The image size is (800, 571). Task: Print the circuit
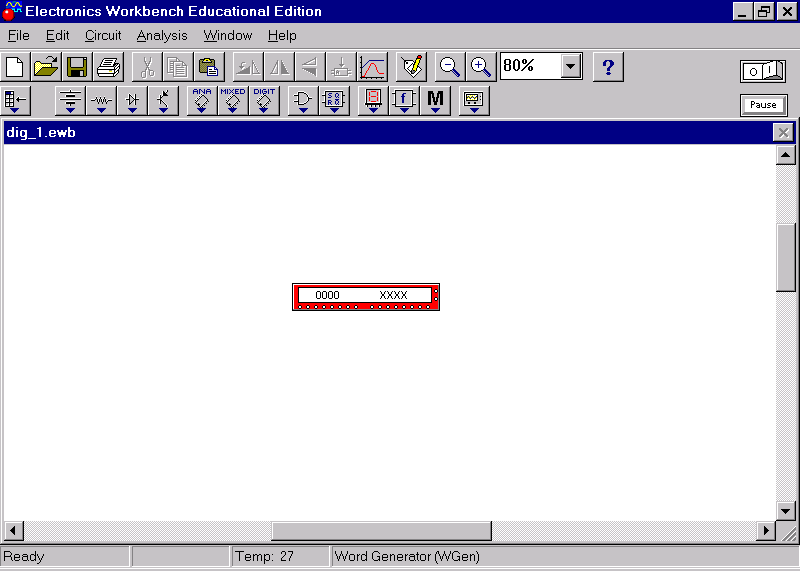108,67
